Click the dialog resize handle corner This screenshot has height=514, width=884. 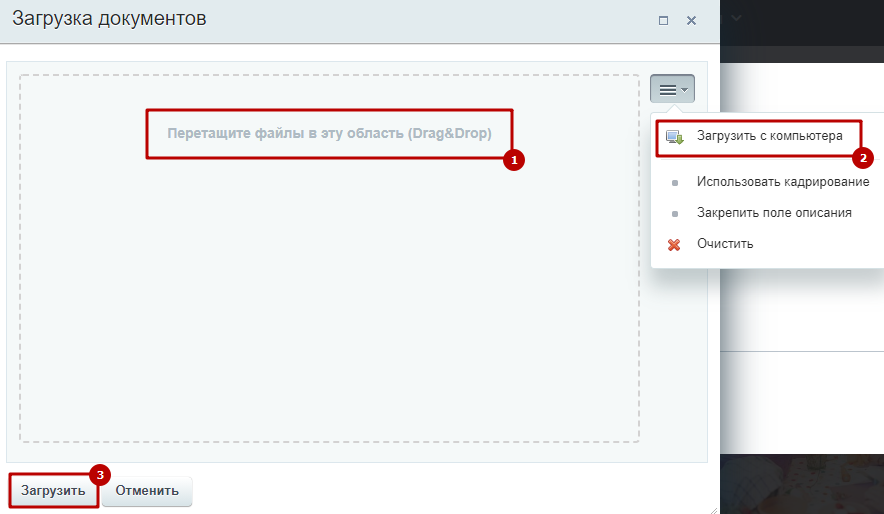(712, 507)
